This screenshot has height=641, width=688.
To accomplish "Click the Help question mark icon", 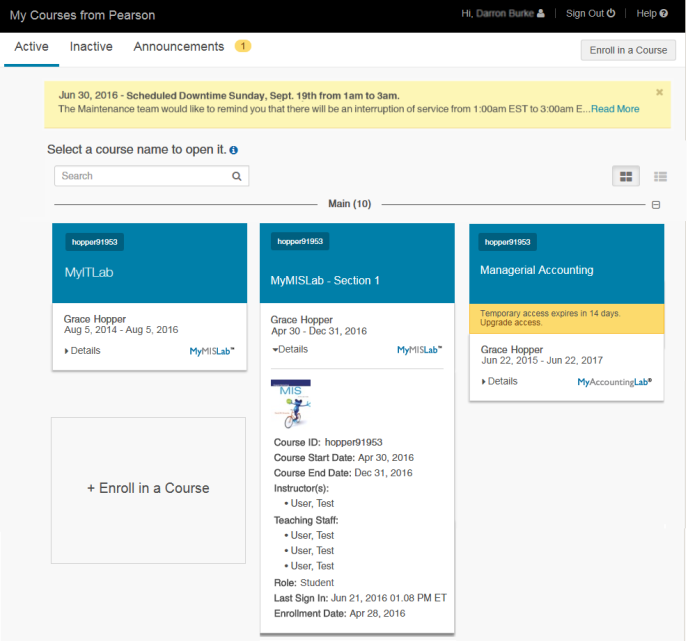I will [664, 14].
